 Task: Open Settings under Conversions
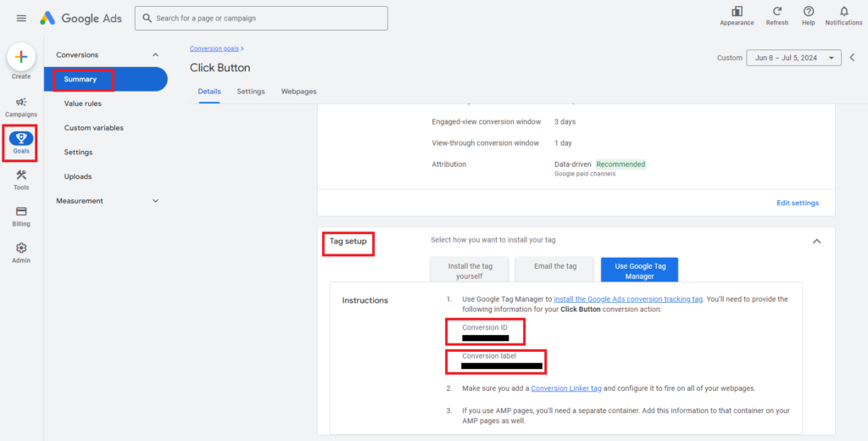[x=78, y=153]
